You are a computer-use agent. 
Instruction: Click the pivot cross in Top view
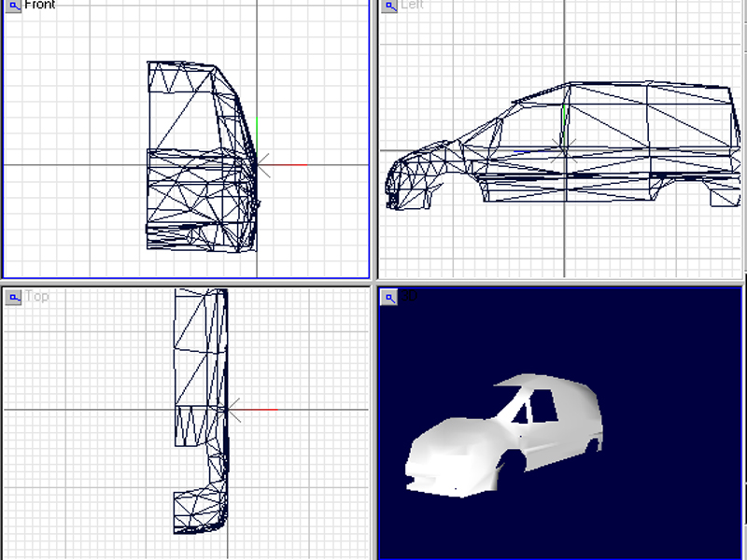pos(228,410)
